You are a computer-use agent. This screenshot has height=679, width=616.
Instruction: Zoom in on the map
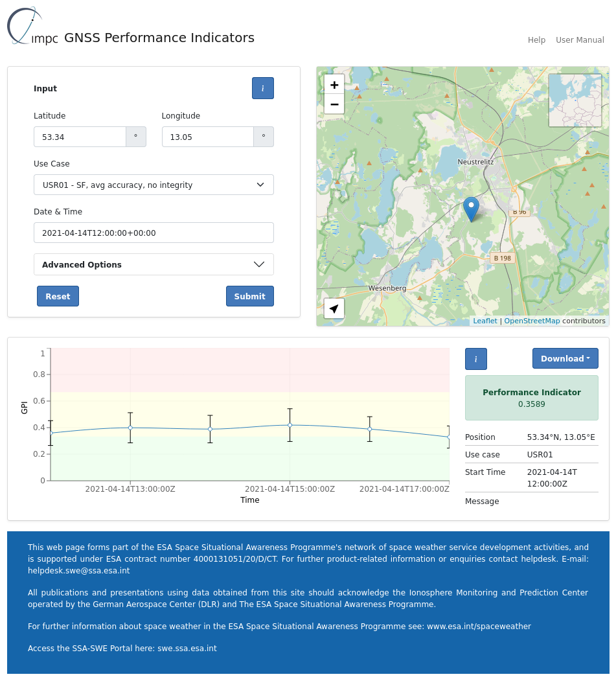334,84
